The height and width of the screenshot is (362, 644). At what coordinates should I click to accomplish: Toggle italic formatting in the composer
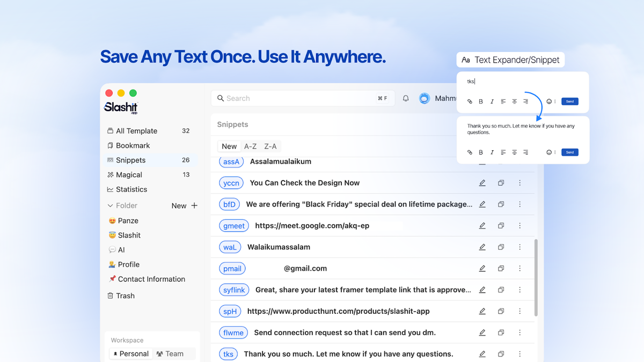click(x=492, y=101)
